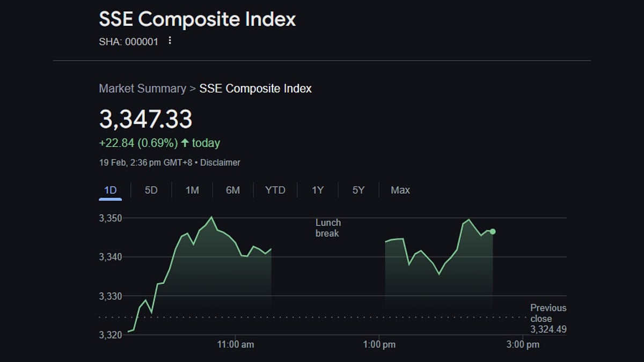Open the Disclaimer link
The image size is (644, 362).
[x=220, y=162]
